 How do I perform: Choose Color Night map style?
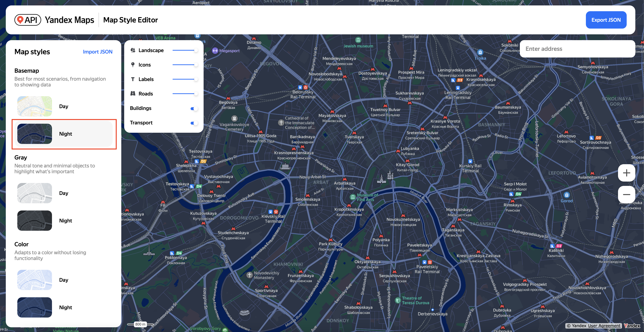64,307
